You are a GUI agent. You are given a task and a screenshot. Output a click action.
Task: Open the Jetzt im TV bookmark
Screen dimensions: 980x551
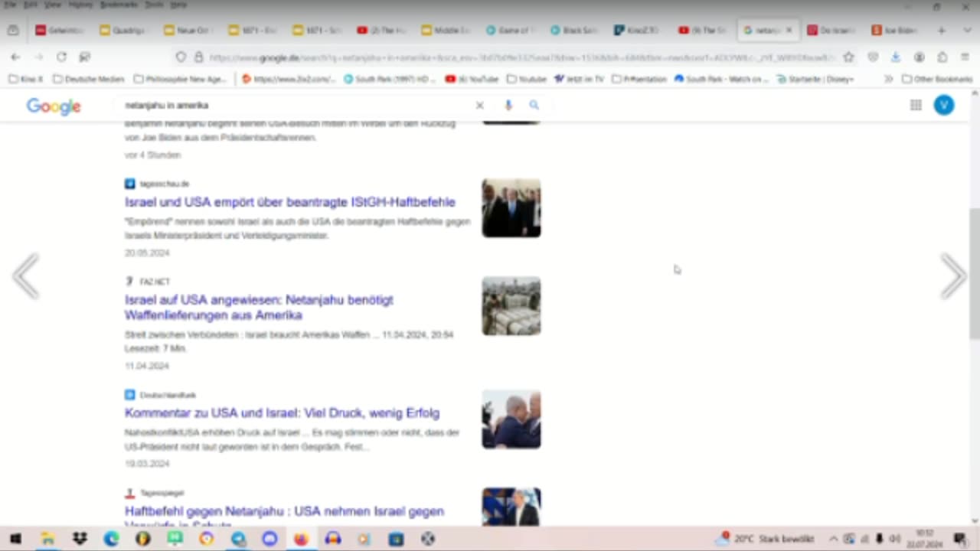[579, 79]
